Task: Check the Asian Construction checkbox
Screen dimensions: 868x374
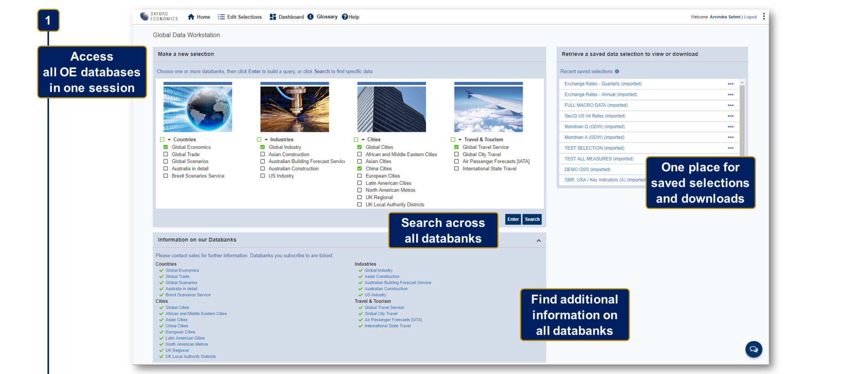Action: point(263,154)
